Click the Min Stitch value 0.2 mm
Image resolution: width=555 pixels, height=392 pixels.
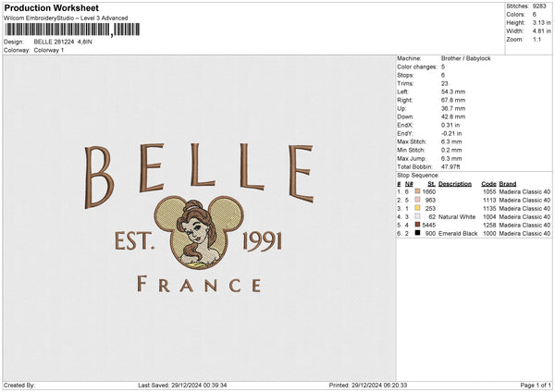(451, 150)
